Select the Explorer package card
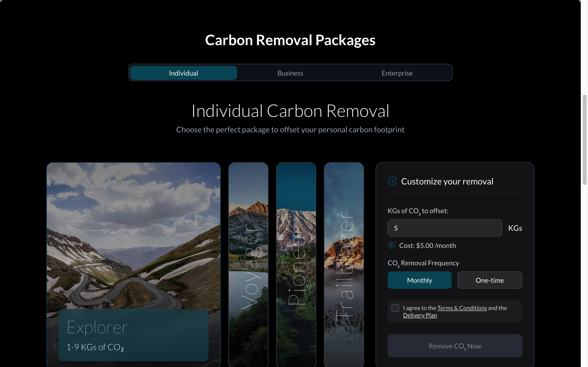588x367 pixels. [133, 265]
